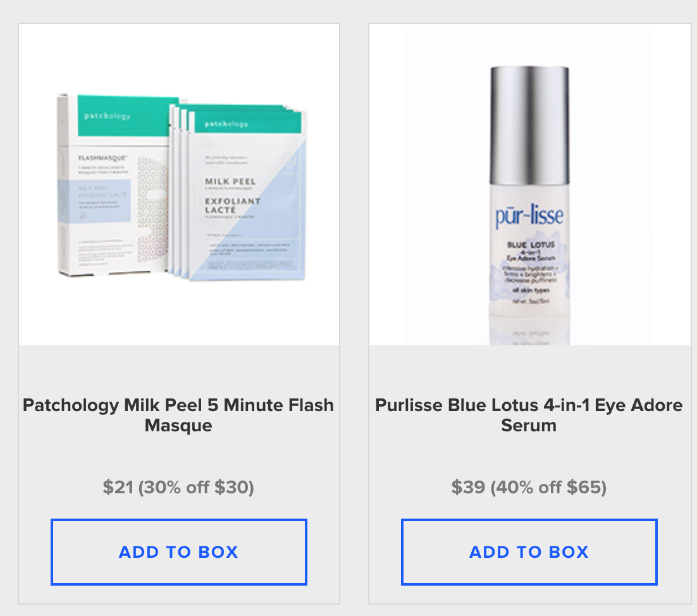The width and height of the screenshot is (697, 616).
Task: Click the Patchology Milk Peel 5 Minute Flash Masque title
Action: coord(178,415)
